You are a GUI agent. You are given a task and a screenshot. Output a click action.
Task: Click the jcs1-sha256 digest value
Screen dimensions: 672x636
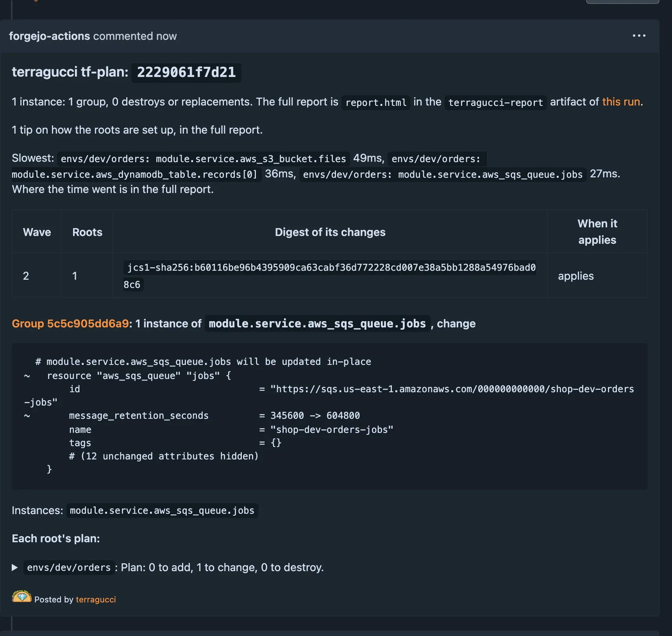(x=329, y=276)
